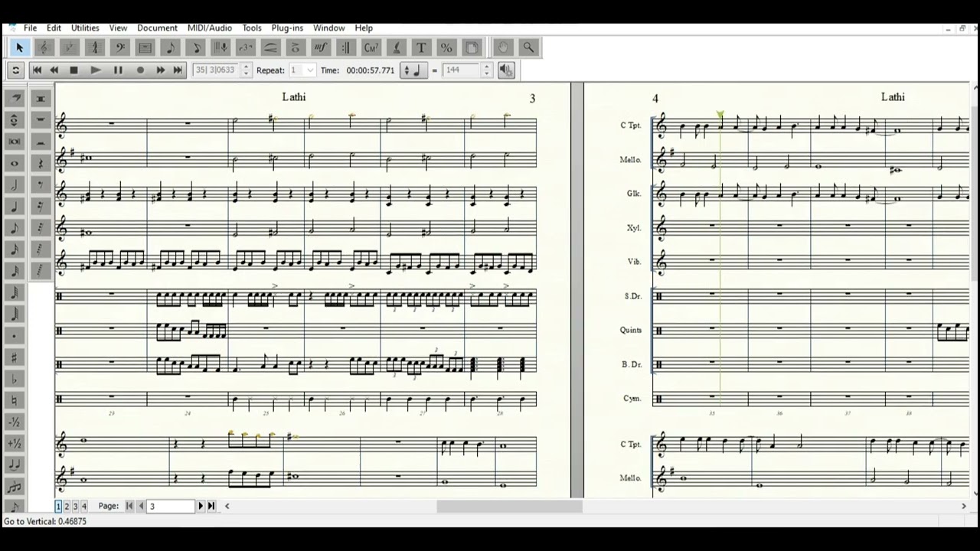
Task: Click the Record button
Action: (x=140, y=70)
